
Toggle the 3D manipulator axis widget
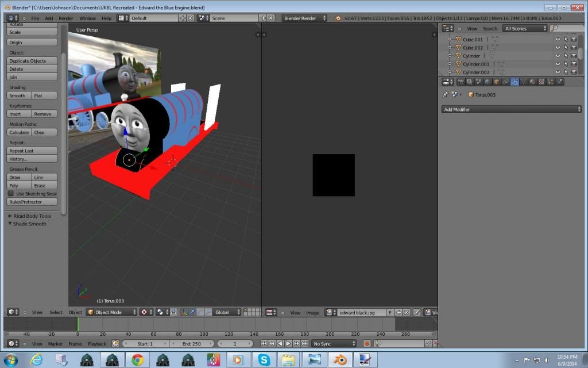click(x=184, y=312)
